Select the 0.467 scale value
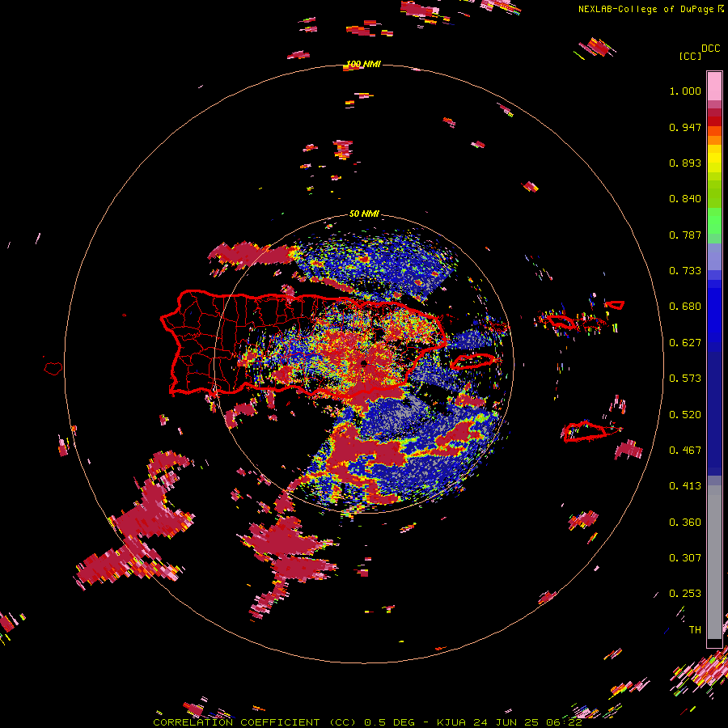 coord(685,451)
